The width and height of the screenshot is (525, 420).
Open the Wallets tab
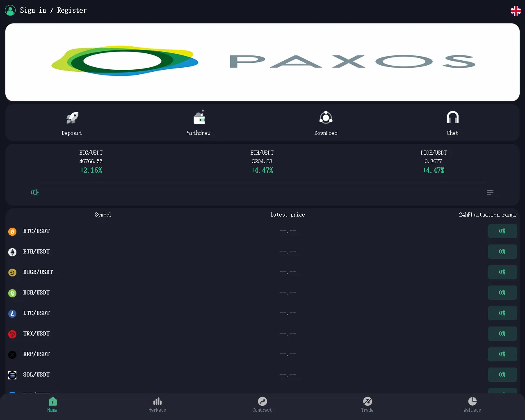[x=472, y=404]
